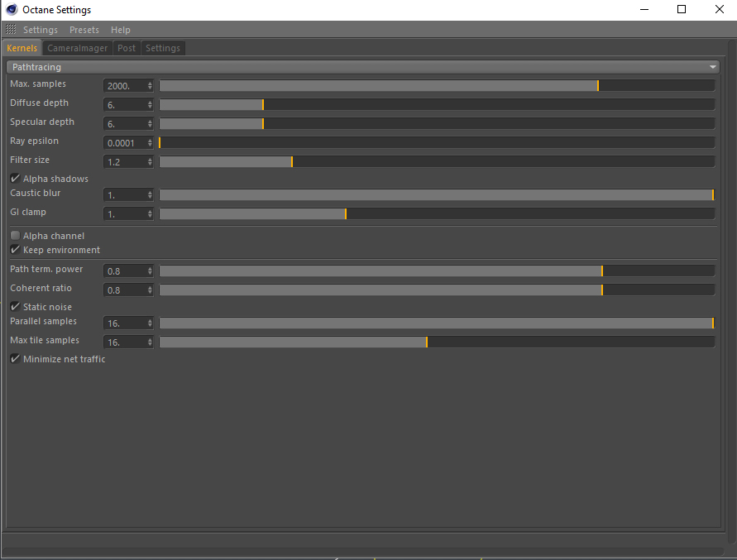Click the Max tile samples stepper arrows
Viewport: 737px width, 560px height.
click(150, 342)
